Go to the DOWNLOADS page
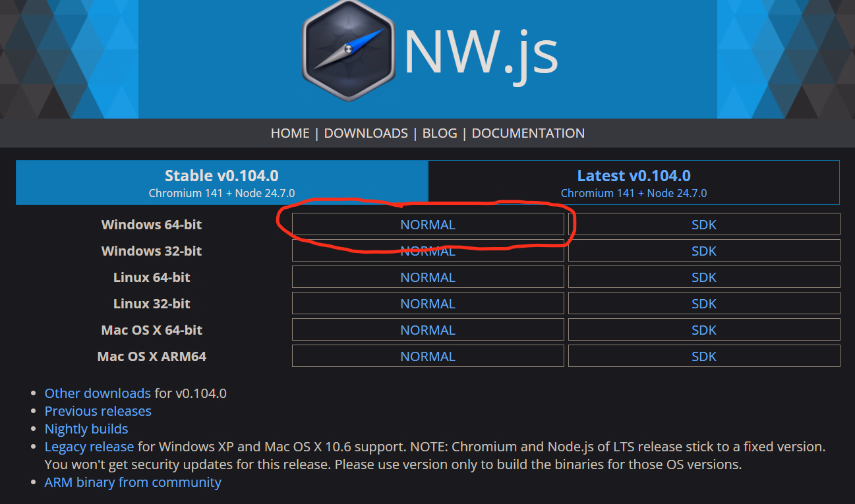Screen dimensions: 855x504 tap(366, 133)
